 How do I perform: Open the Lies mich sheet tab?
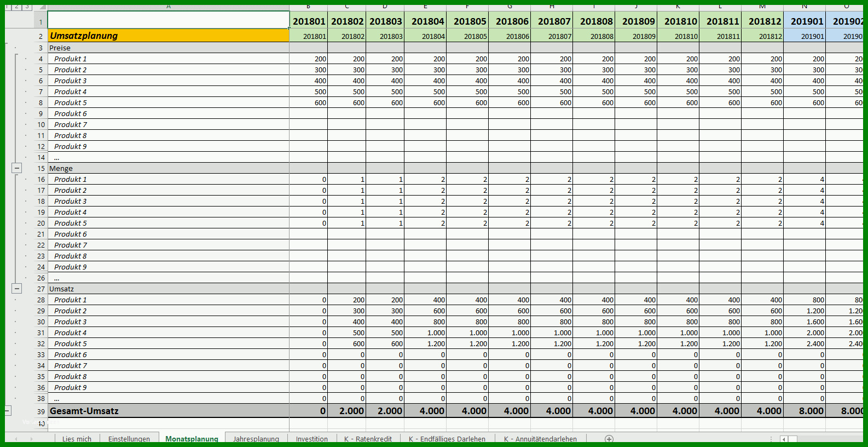(x=77, y=439)
